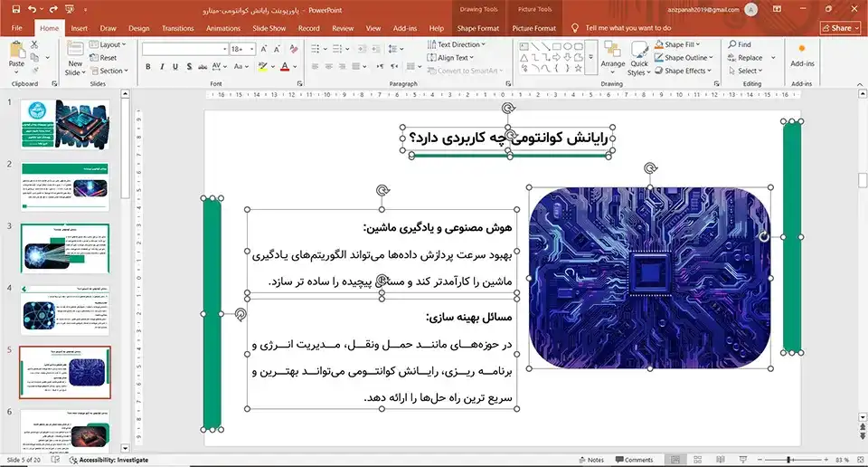Select the triangle shape in shapes gallery
Viewport: 868px width, 467px height.
524,58
